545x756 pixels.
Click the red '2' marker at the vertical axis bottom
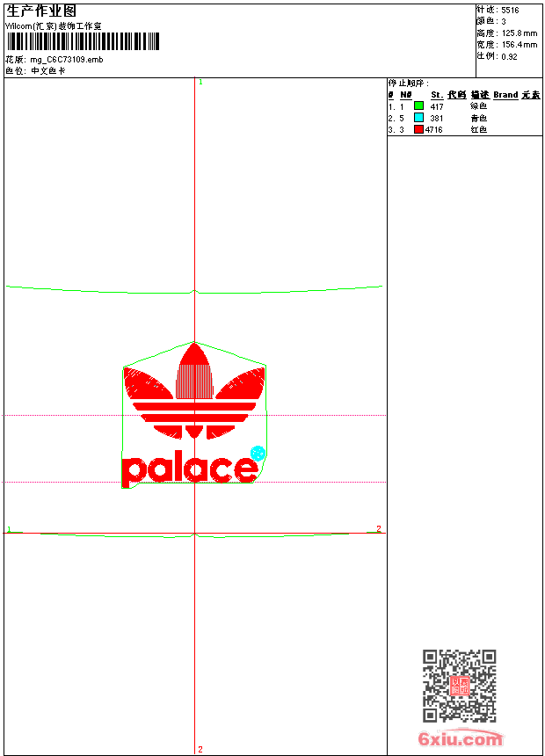(200, 749)
